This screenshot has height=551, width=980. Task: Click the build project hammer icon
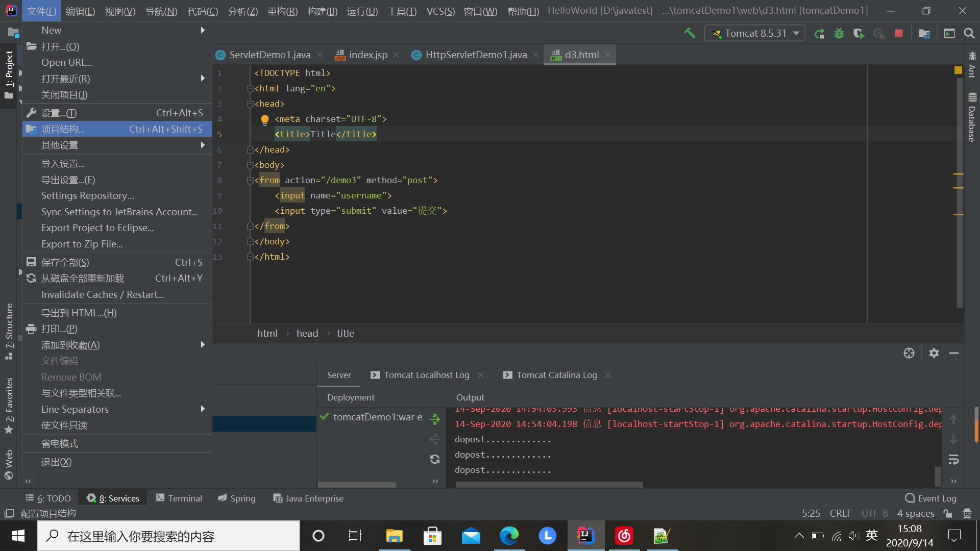click(689, 33)
